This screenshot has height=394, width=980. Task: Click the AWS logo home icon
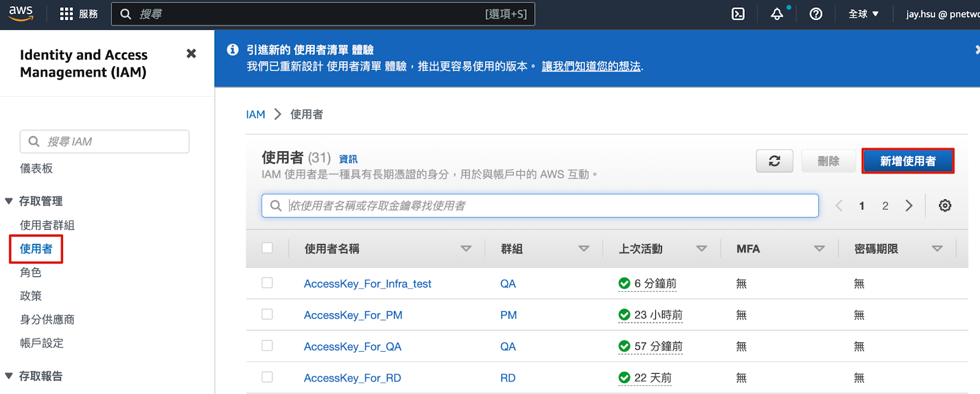point(21,13)
